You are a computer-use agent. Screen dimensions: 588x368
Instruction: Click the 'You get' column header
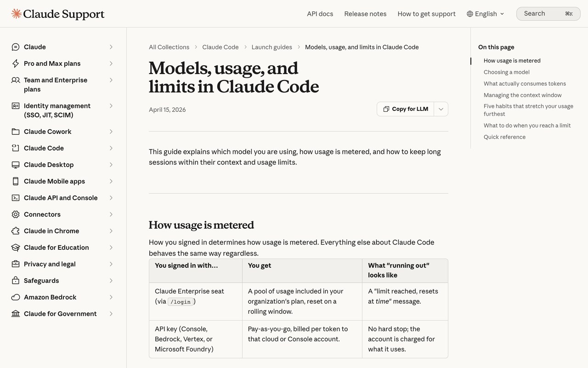coord(302,270)
